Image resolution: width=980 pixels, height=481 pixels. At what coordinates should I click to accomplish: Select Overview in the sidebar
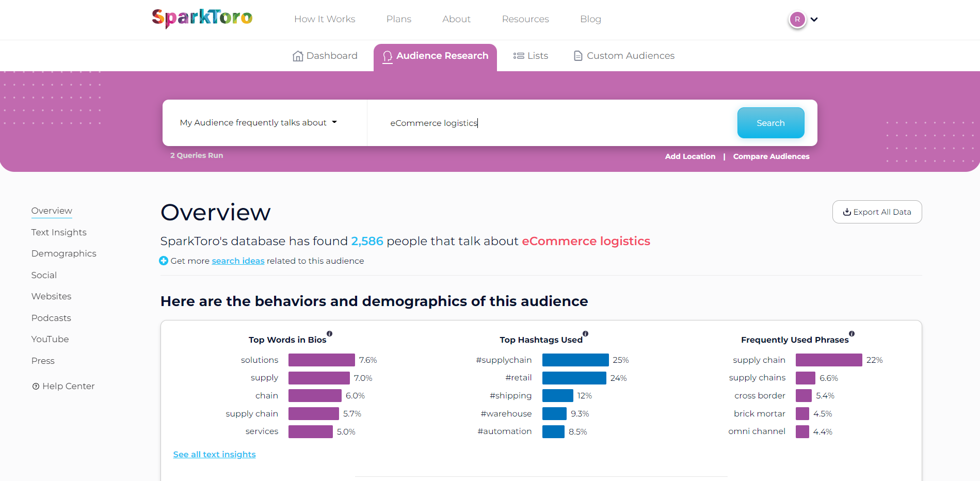click(x=52, y=211)
